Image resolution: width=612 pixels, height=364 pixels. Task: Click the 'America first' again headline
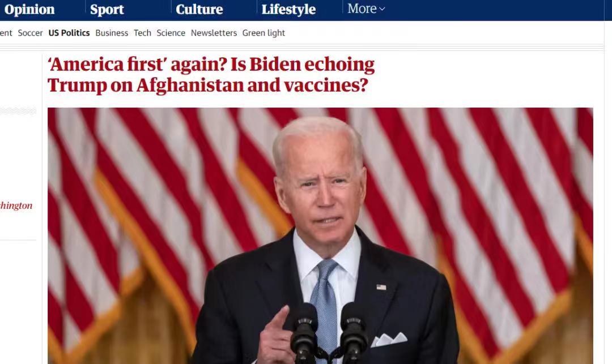pyautogui.click(x=211, y=75)
